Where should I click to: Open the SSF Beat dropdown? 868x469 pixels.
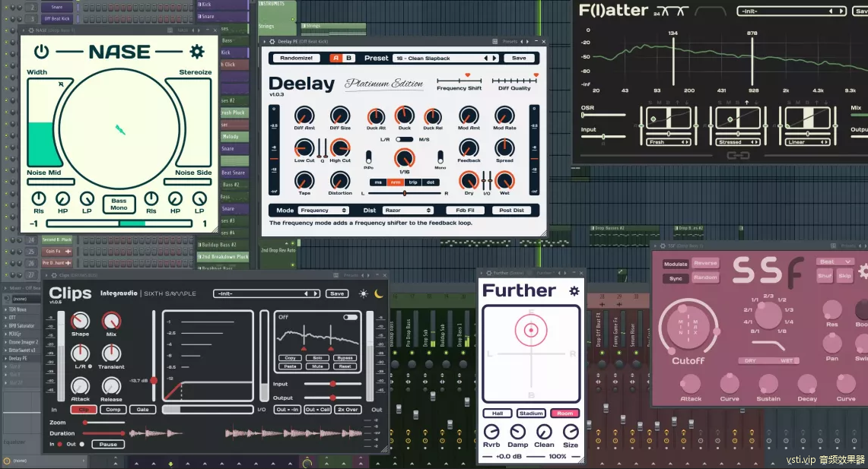click(x=835, y=261)
